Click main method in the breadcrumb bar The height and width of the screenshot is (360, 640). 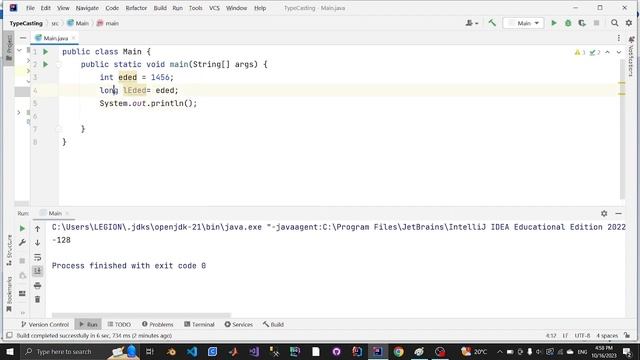(108, 23)
